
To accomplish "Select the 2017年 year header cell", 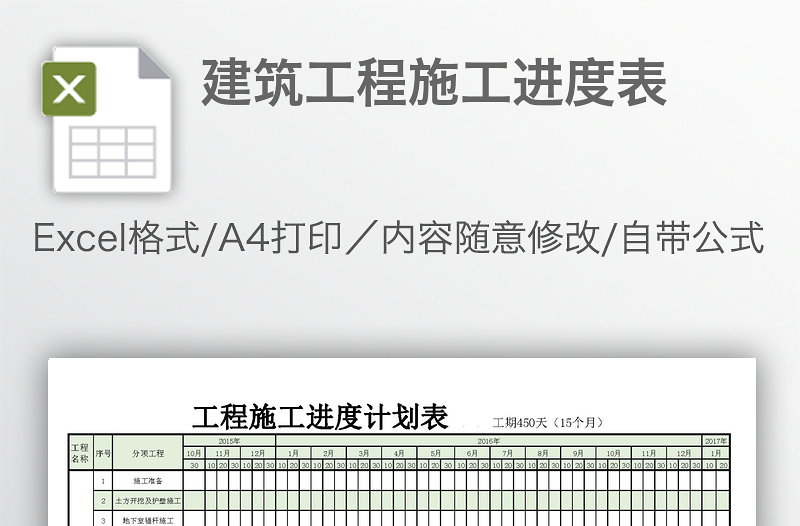I will tap(716, 441).
